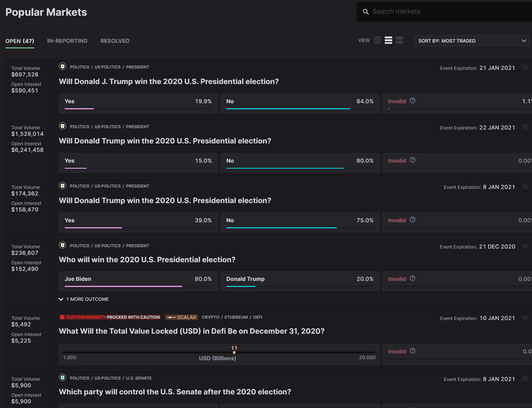Click the scalar range marker at 11
This screenshot has width=532, height=408.
click(x=234, y=353)
